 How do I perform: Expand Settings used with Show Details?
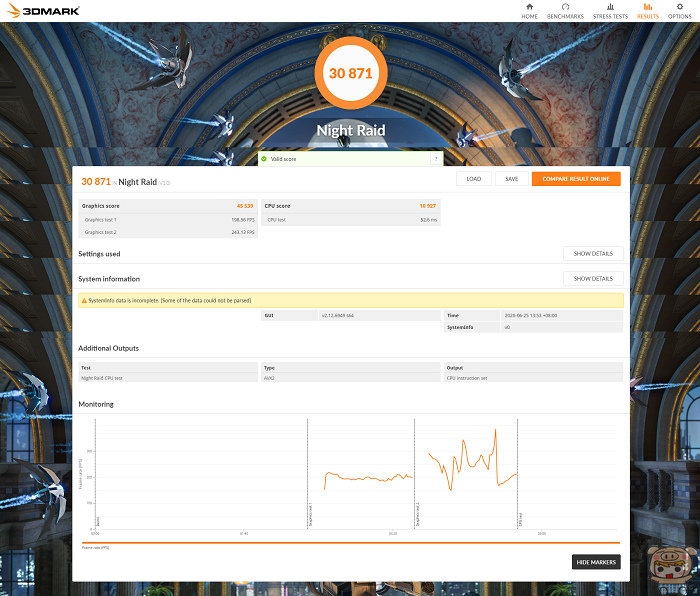593,254
